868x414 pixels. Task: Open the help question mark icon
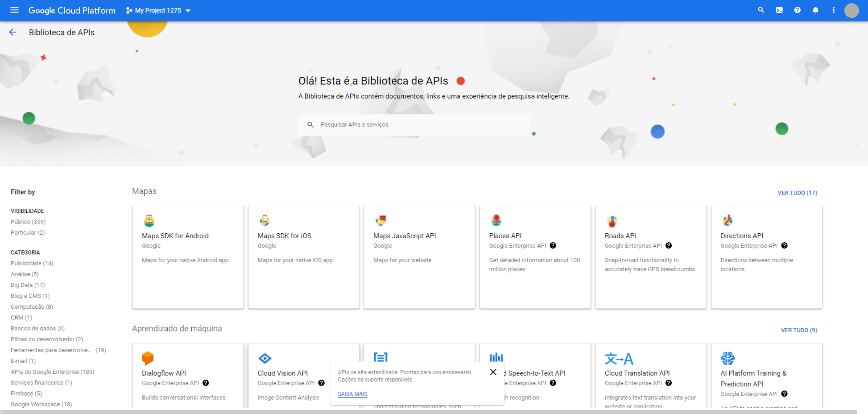pos(797,10)
